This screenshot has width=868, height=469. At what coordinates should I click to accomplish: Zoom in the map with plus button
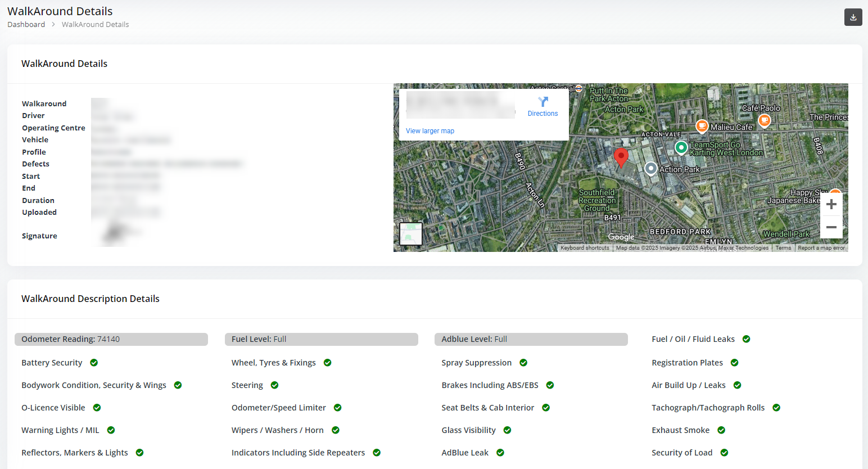point(831,205)
